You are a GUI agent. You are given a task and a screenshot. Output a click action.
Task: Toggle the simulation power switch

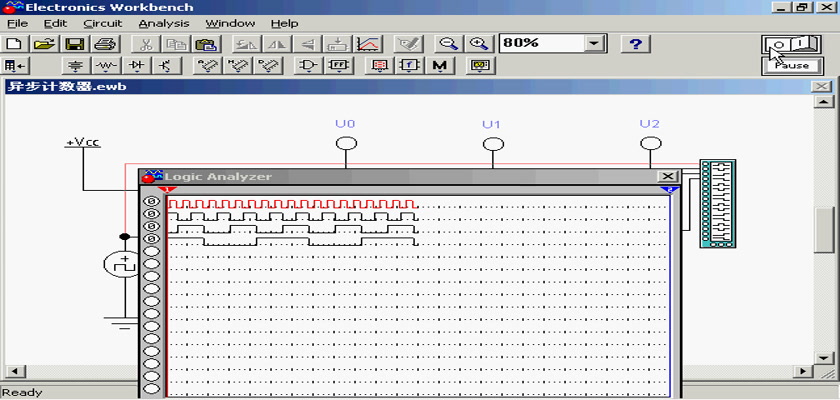[x=790, y=44]
